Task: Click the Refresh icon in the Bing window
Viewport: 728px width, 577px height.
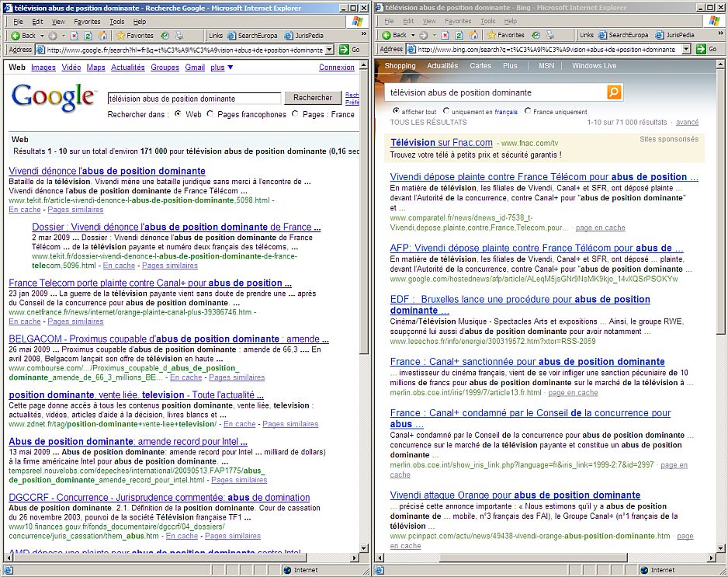Action: click(x=459, y=35)
